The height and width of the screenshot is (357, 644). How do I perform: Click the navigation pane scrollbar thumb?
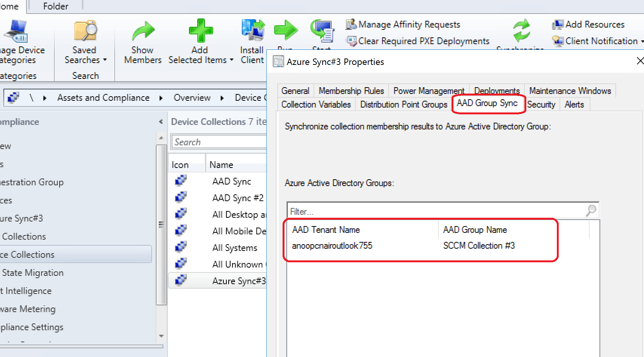point(161,225)
